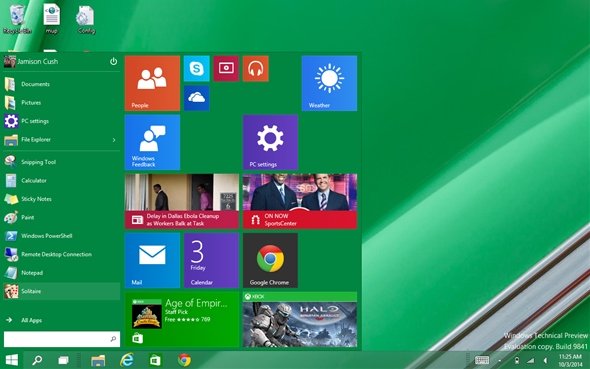Show All Apps list
This screenshot has width=590, height=369.
coord(24,320)
